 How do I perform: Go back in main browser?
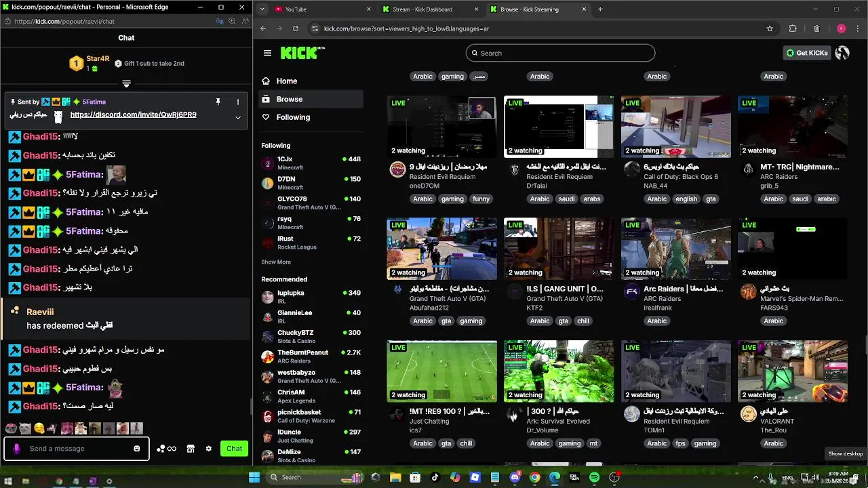(x=264, y=28)
